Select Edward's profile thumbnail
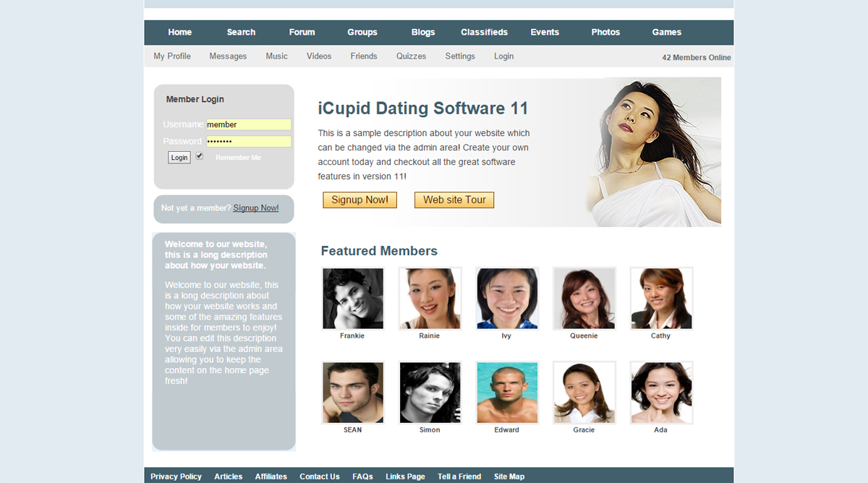 pyautogui.click(x=507, y=393)
